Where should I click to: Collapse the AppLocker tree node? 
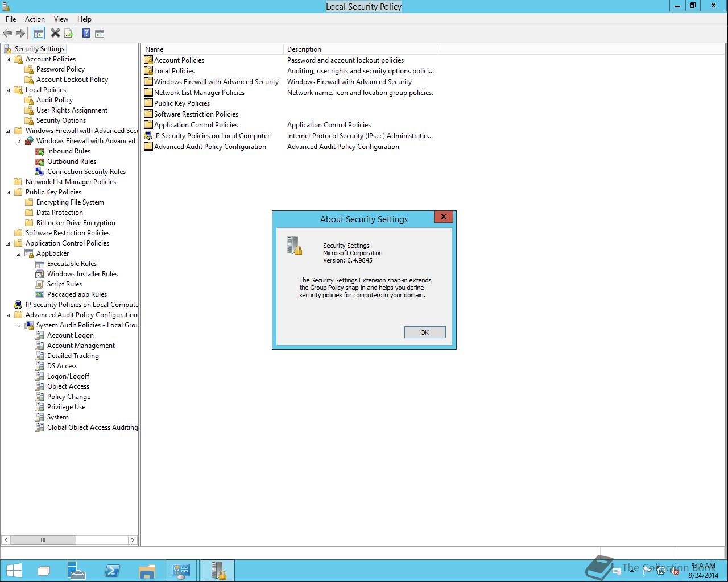click(19, 253)
